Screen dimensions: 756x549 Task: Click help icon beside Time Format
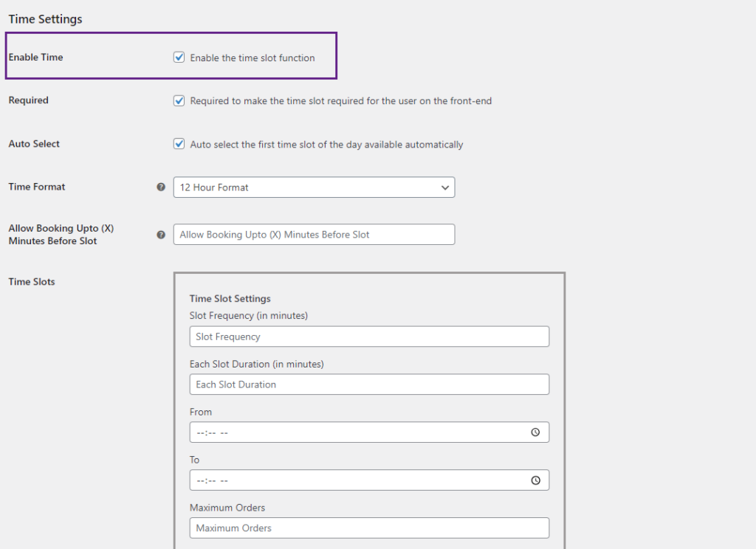pos(161,187)
